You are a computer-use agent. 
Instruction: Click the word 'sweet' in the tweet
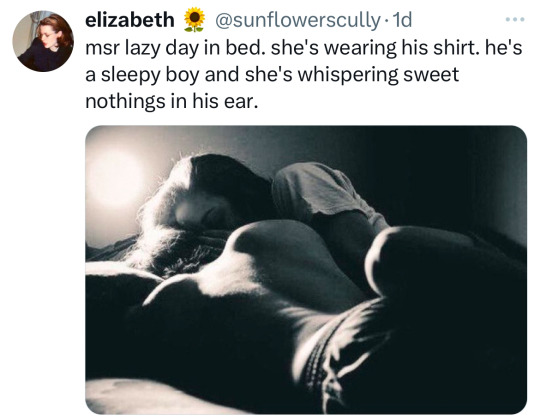click(431, 74)
